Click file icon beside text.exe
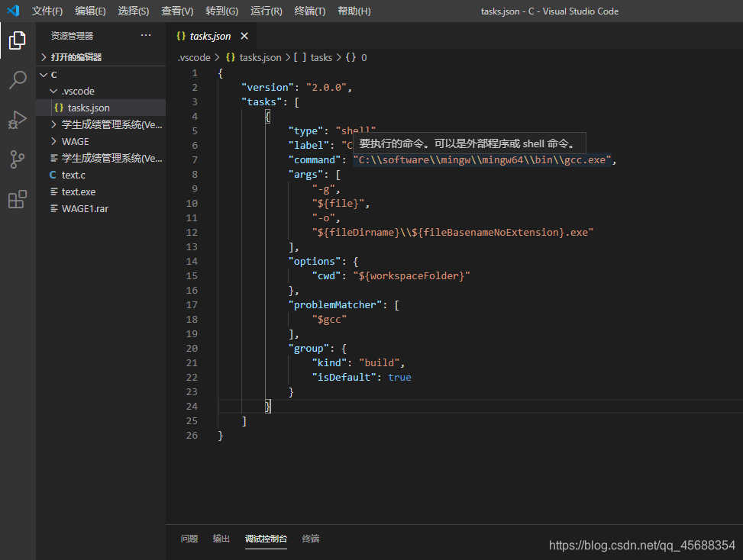The image size is (743, 560). pos(54,191)
